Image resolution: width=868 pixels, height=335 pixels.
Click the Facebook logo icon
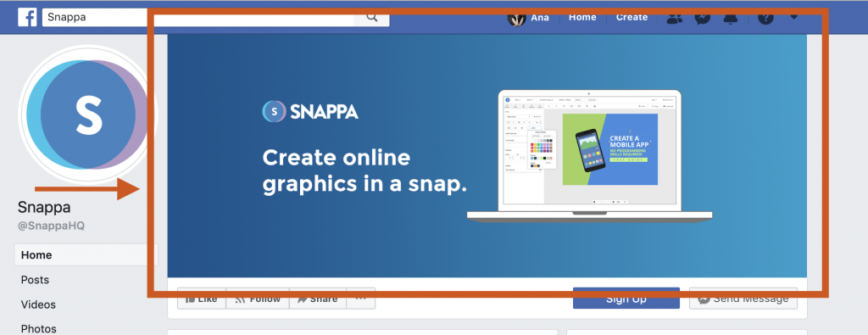(x=27, y=17)
